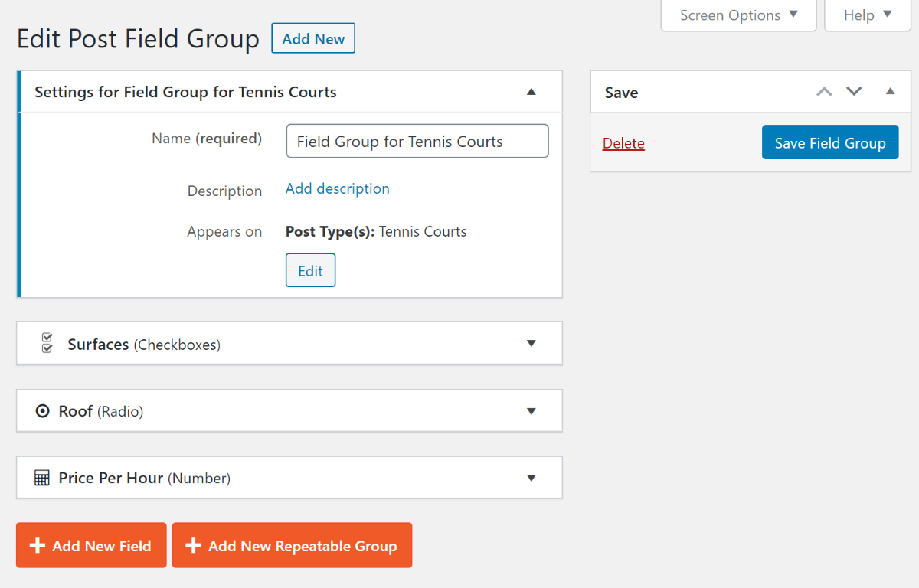
Task: Click Save Field Group button
Action: coord(829,143)
